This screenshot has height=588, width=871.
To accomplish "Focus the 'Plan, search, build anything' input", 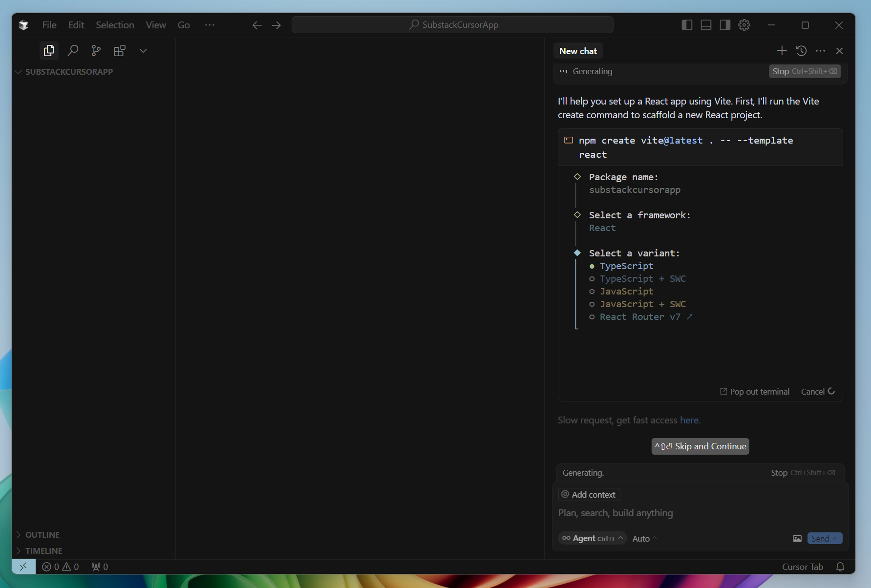I will 700,513.
